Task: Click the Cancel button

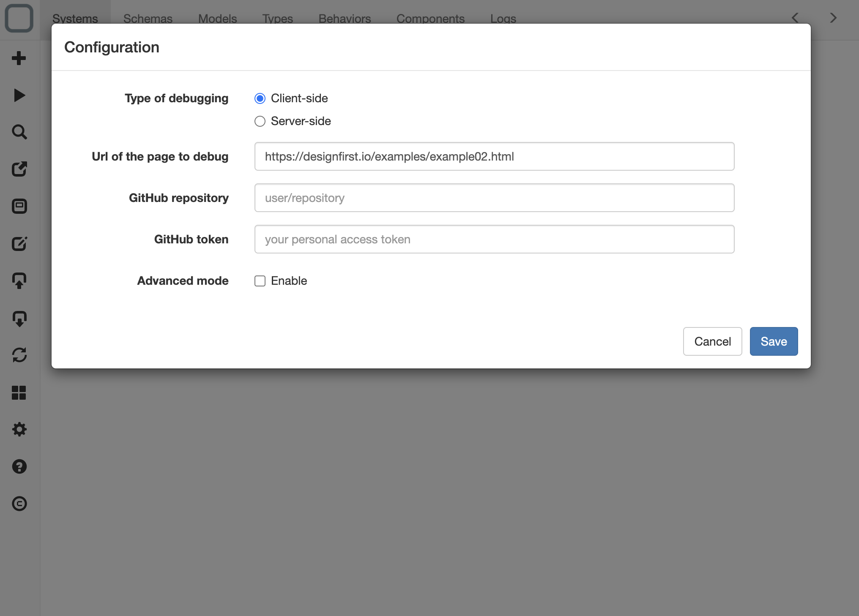Action: pos(713,341)
